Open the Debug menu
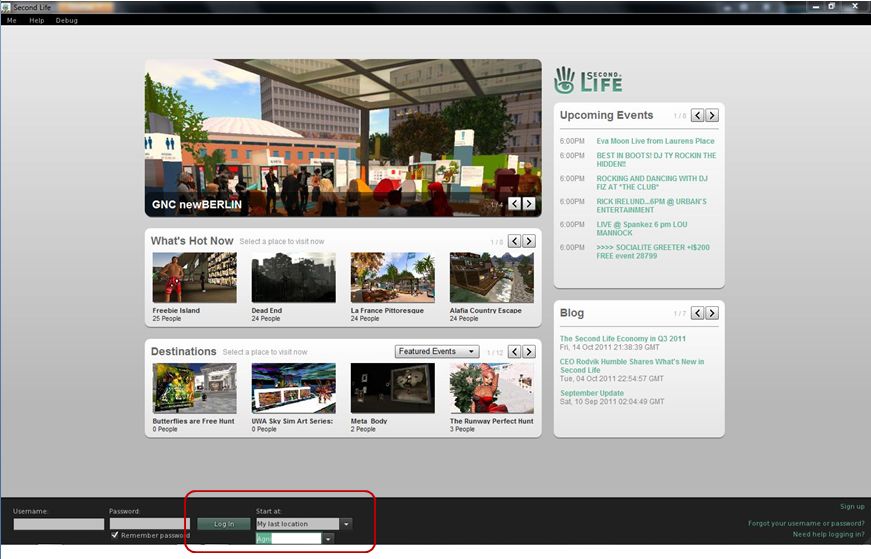The width and height of the screenshot is (871, 559). (67, 20)
